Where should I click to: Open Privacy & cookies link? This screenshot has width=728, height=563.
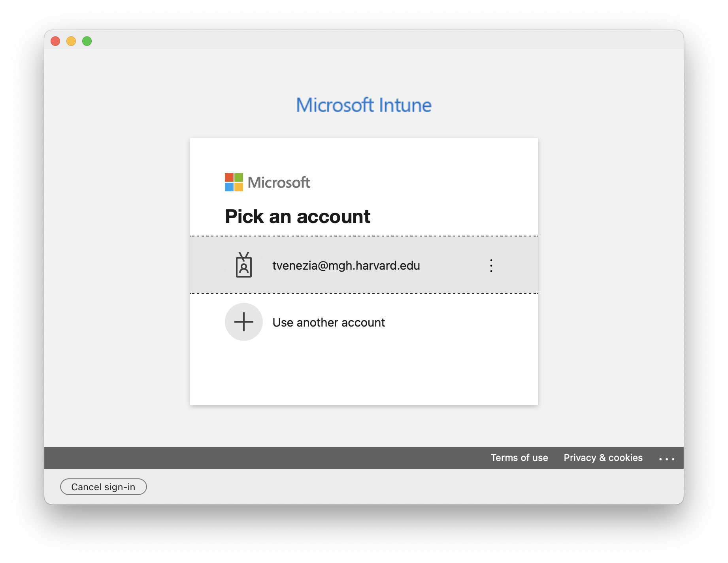pyautogui.click(x=603, y=458)
